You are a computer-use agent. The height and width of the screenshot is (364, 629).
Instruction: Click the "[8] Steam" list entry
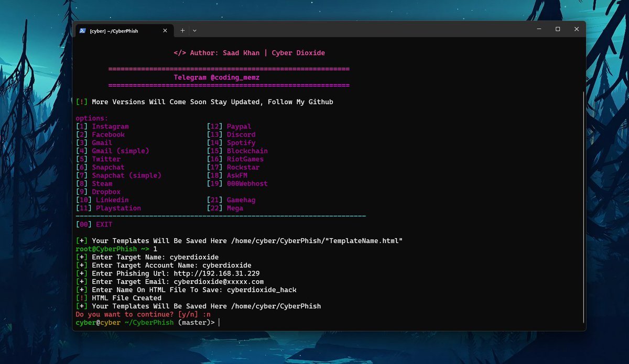(x=94, y=184)
